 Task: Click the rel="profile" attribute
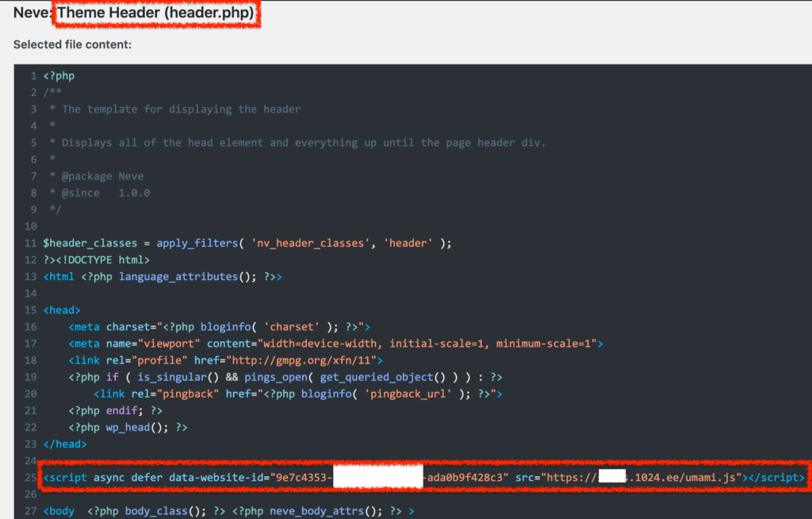(x=147, y=360)
